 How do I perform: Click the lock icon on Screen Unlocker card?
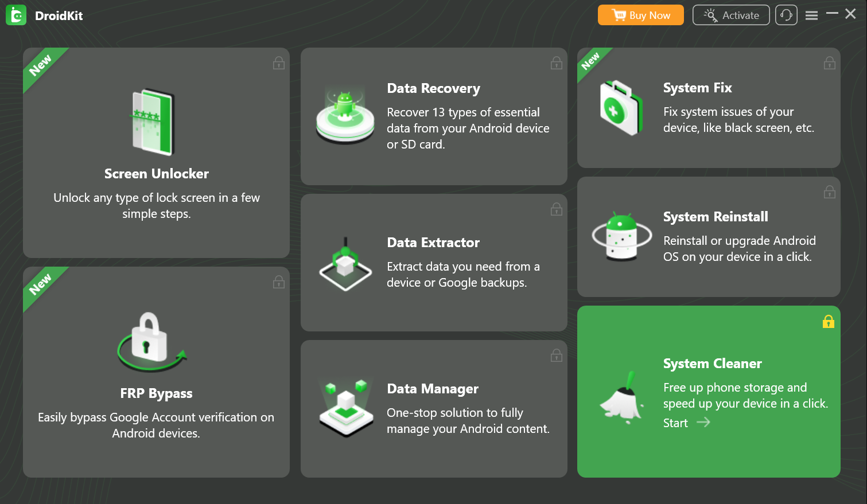(x=279, y=63)
